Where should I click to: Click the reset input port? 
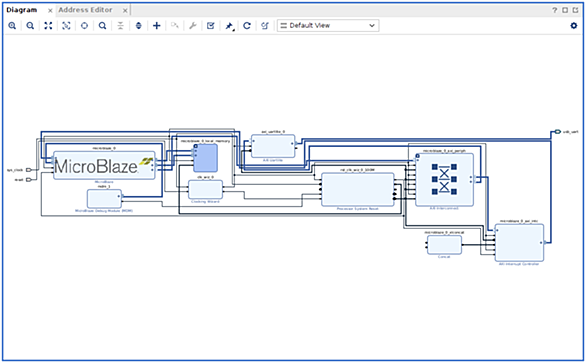click(x=28, y=179)
